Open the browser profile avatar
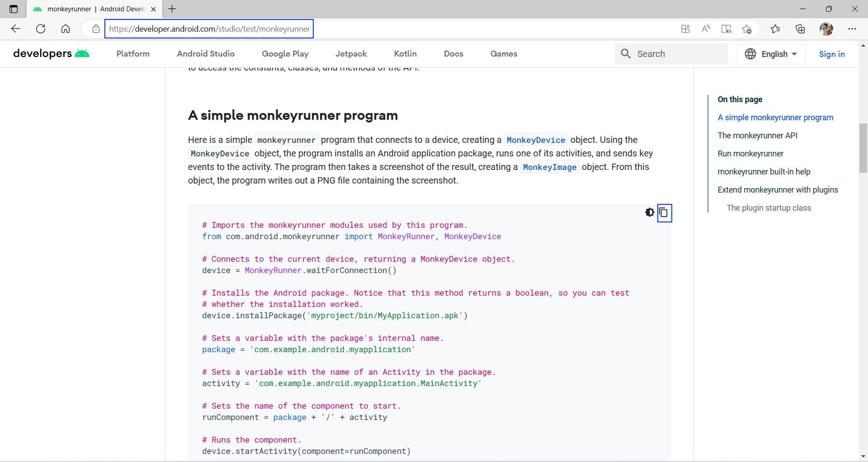 pos(826,29)
